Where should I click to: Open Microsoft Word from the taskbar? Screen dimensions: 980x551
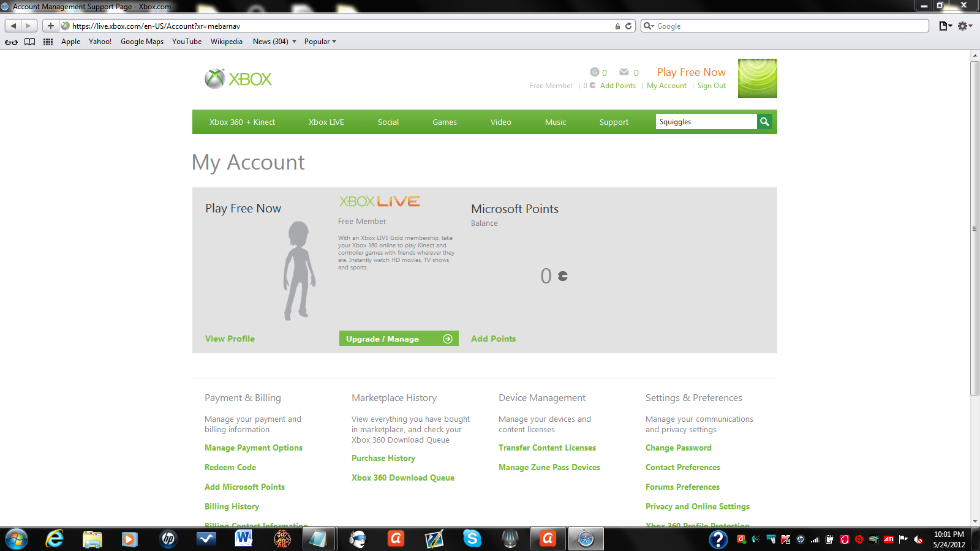(244, 539)
